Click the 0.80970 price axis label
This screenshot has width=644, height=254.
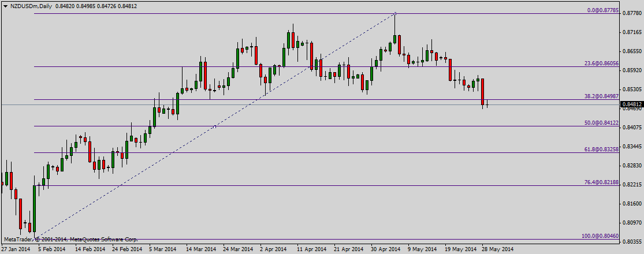[x=631, y=222]
